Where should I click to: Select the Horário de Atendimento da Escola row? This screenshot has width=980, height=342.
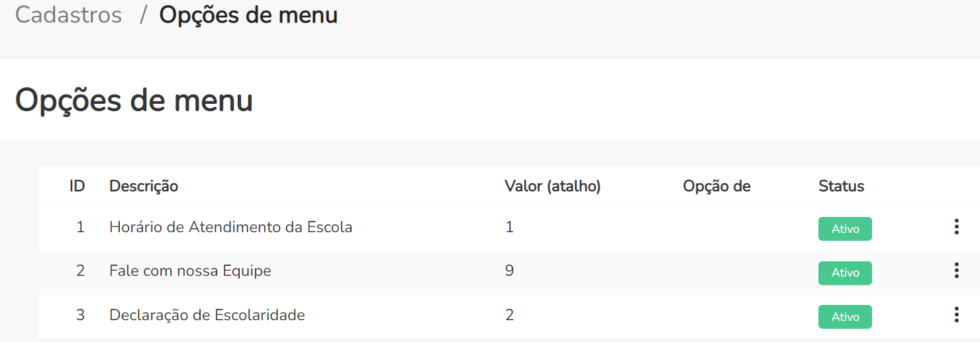point(230,228)
